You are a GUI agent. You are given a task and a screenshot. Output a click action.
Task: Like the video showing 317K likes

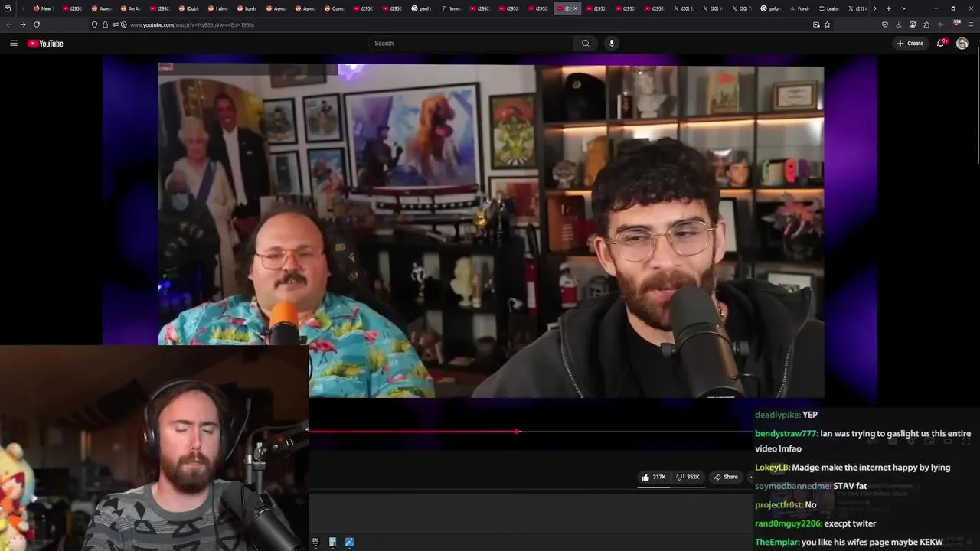point(654,477)
